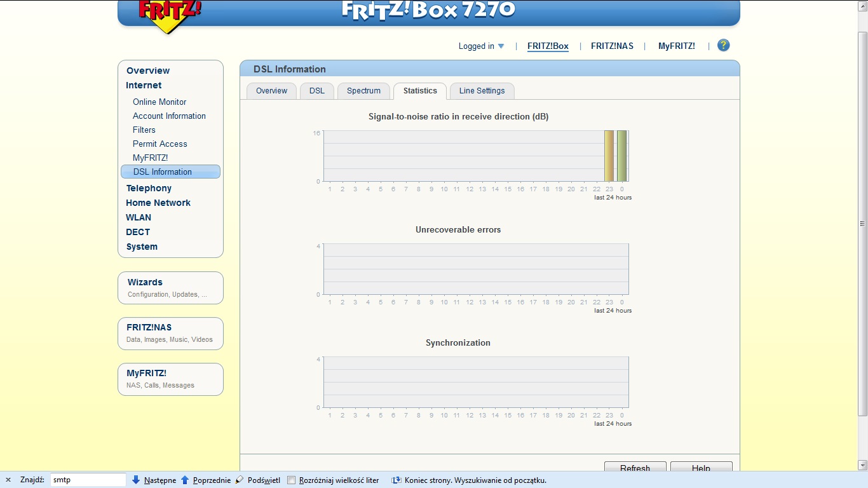868x488 pixels.
Task: Open the FRITZ!Box link in the top navigation
Action: point(548,46)
